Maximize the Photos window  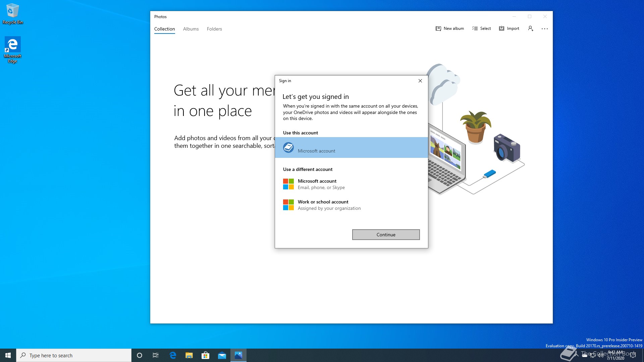530,16
